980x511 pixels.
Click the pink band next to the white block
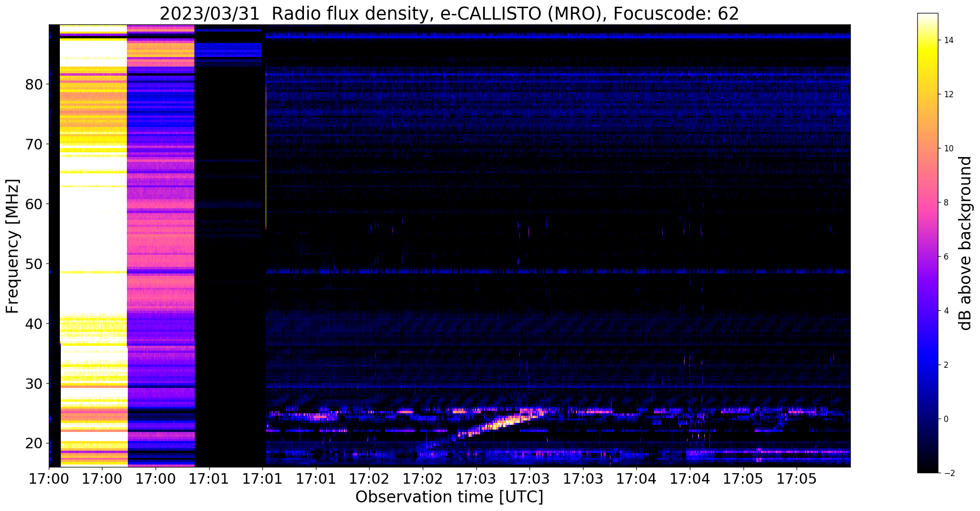pyautogui.click(x=161, y=245)
